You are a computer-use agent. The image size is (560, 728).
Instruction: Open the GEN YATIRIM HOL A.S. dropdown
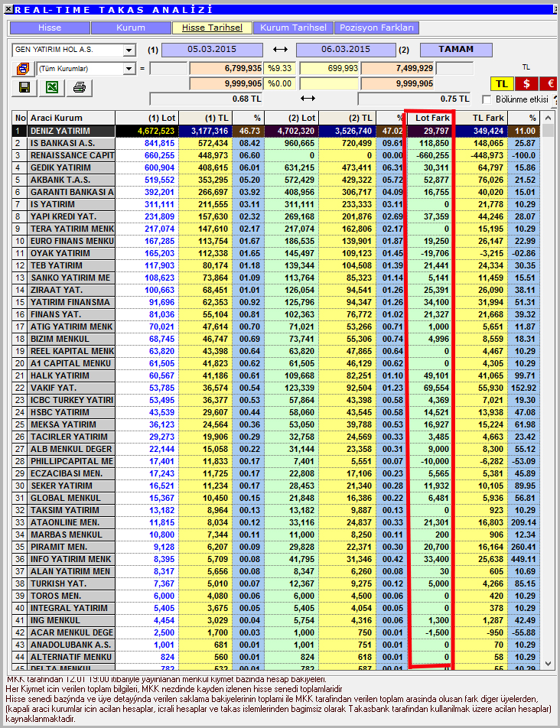[129, 50]
